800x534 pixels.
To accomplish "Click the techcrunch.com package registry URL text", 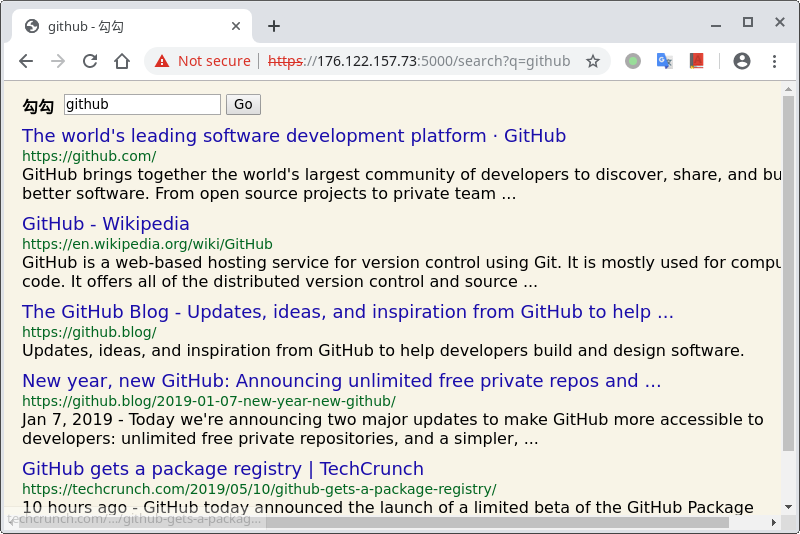I will click(x=259, y=489).
